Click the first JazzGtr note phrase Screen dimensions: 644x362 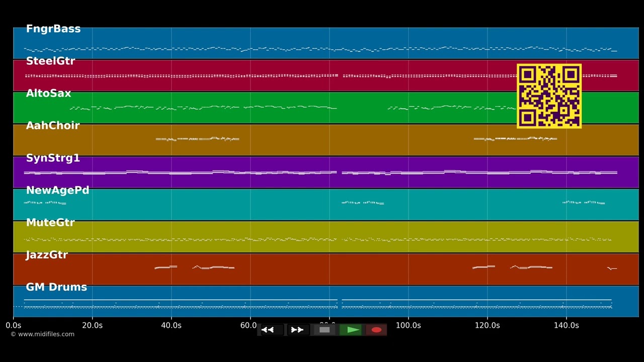(x=166, y=267)
